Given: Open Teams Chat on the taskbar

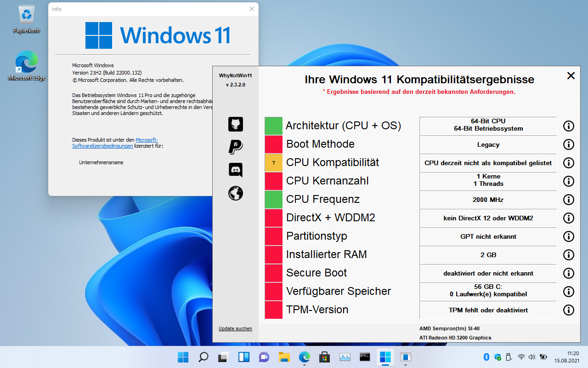Looking at the screenshot, I should click(264, 357).
